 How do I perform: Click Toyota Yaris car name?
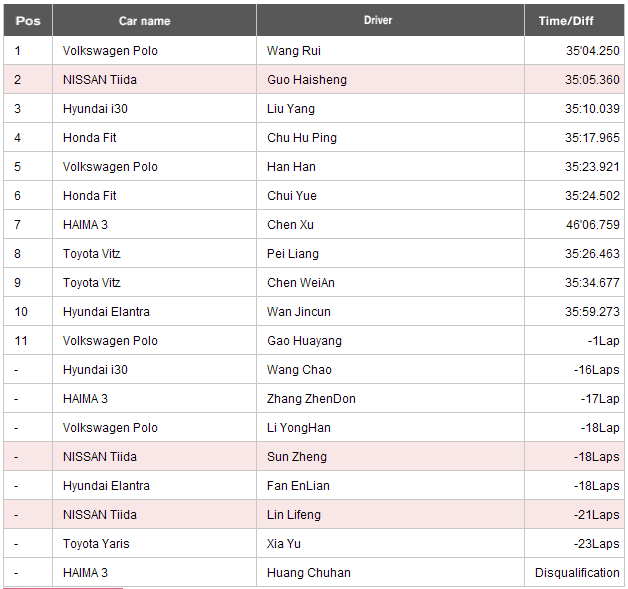click(96, 543)
